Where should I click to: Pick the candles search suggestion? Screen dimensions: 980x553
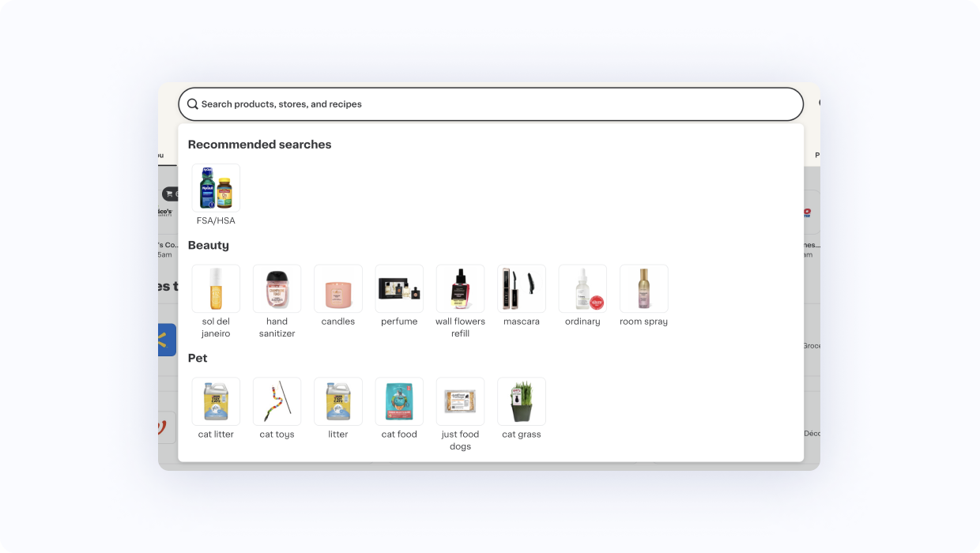pyautogui.click(x=338, y=289)
